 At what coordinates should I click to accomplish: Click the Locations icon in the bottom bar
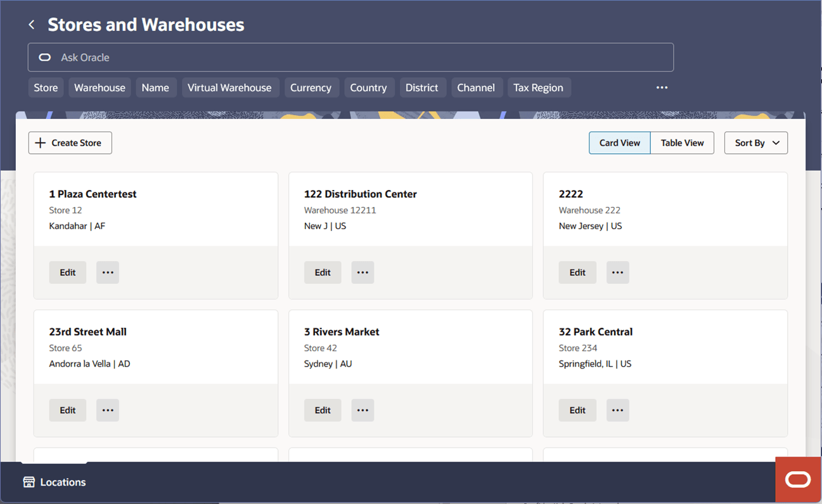29,482
